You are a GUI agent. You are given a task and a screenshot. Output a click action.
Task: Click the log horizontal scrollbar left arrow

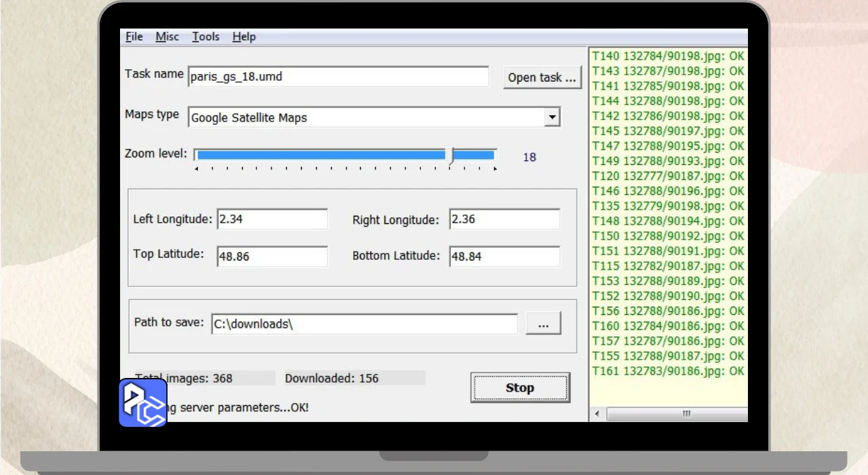pyautogui.click(x=597, y=414)
